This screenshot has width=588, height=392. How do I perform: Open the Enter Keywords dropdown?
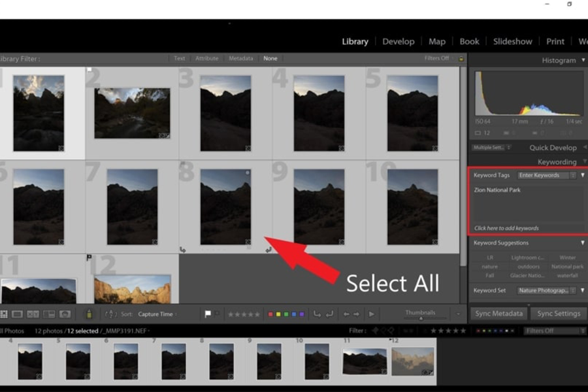tap(547, 175)
